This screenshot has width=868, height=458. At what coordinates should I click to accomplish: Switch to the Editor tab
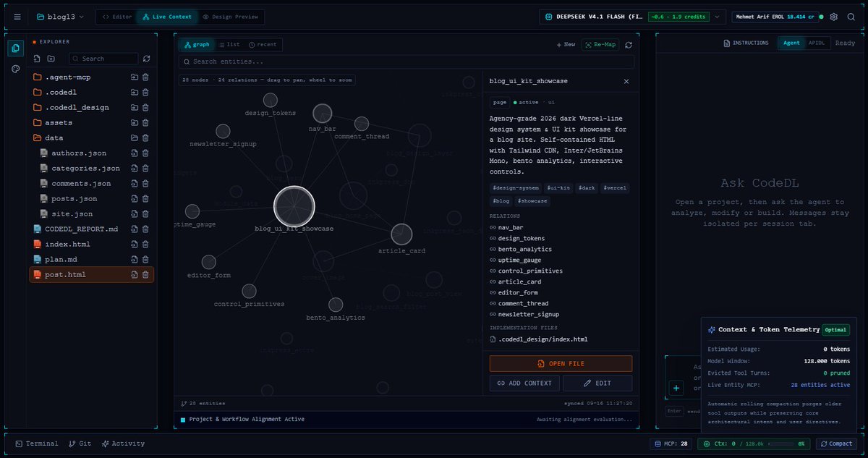coord(117,17)
